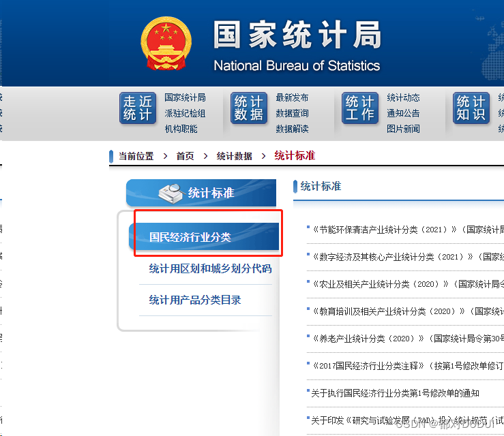Viewport: 504px width, 436px height.
Task: Click 统计标准 in breadcrumb
Action: click(295, 156)
